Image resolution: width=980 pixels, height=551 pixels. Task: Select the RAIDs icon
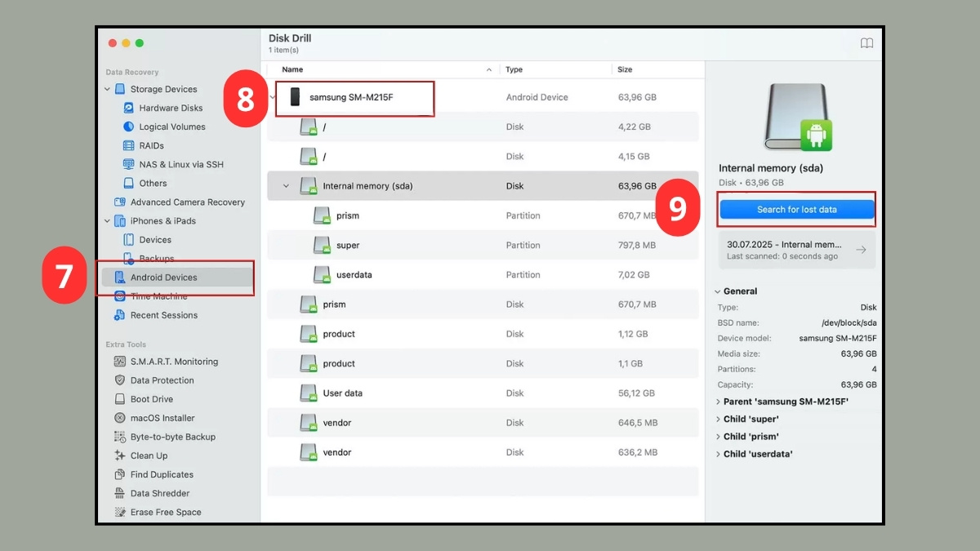point(128,145)
